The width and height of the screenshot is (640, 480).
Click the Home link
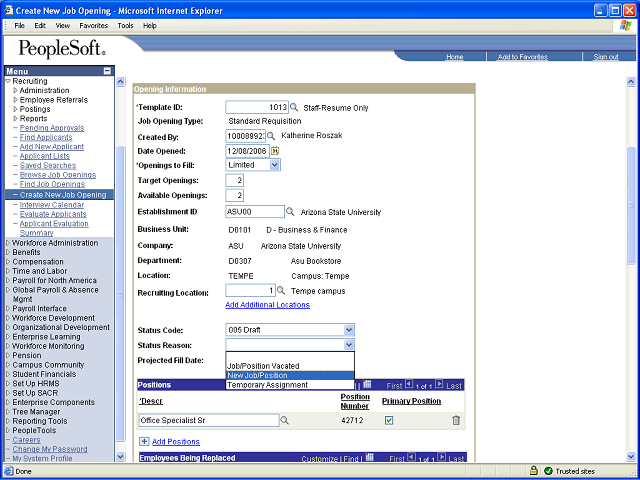(x=454, y=57)
